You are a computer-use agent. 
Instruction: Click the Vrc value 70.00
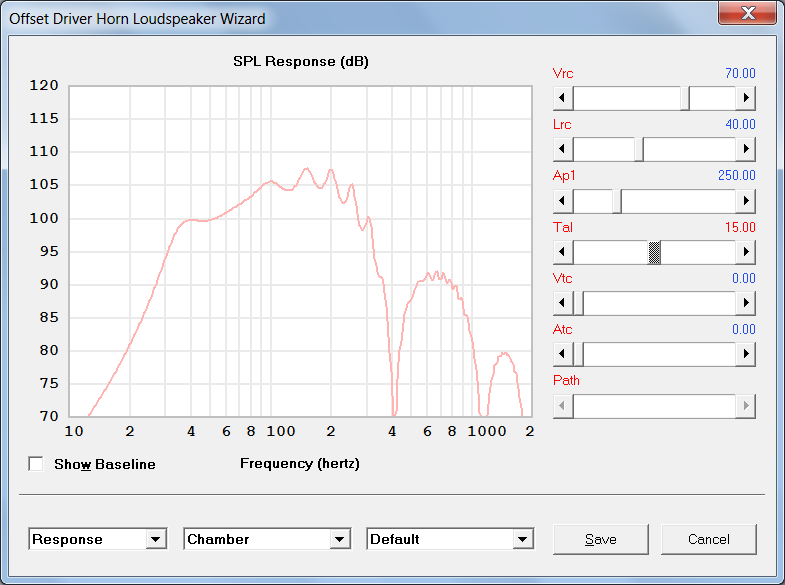pyautogui.click(x=740, y=73)
